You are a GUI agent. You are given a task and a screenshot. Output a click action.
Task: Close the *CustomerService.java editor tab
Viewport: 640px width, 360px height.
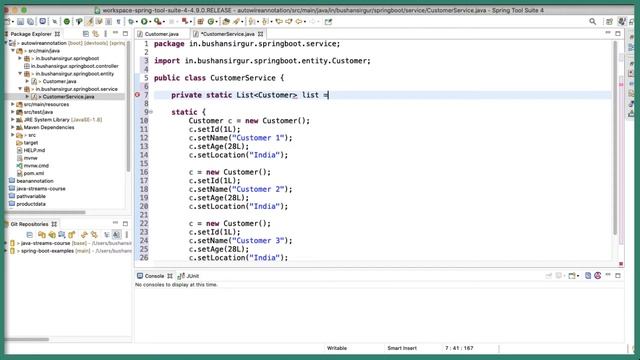coord(260,34)
